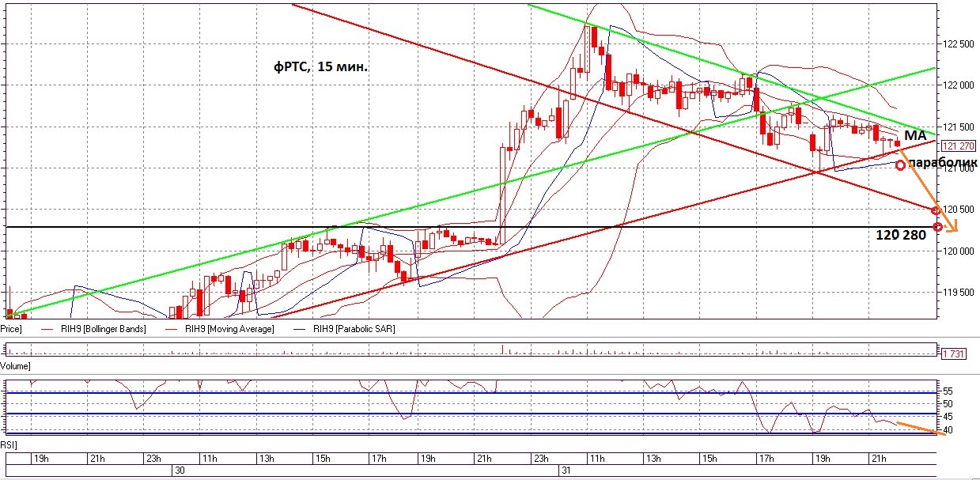The width and height of the screenshot is (980, 480).
Task: Click the 17h time label on date 30
Action: click(379, 458)
